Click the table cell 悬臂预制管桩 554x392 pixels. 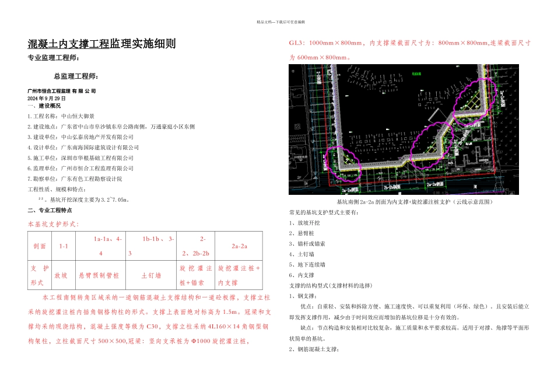pyautogui.click(x=101, y=275)
